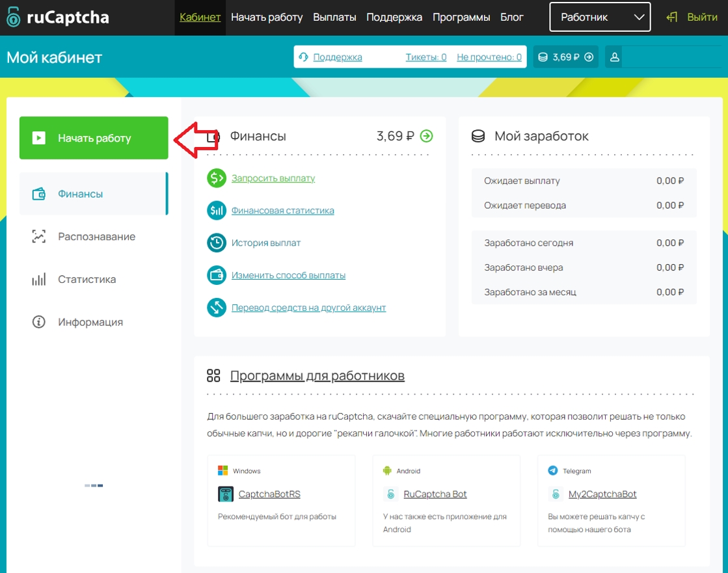728x573 pixels.
Task: Click Перевод средств на другой аккаунт link
Action: [309, 307]
